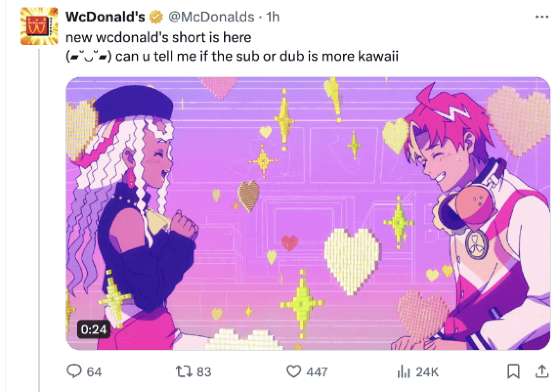Click the gold verified badge
Image resolution: width=559 pixels, height=392 pixels.
tap(156, 17)
